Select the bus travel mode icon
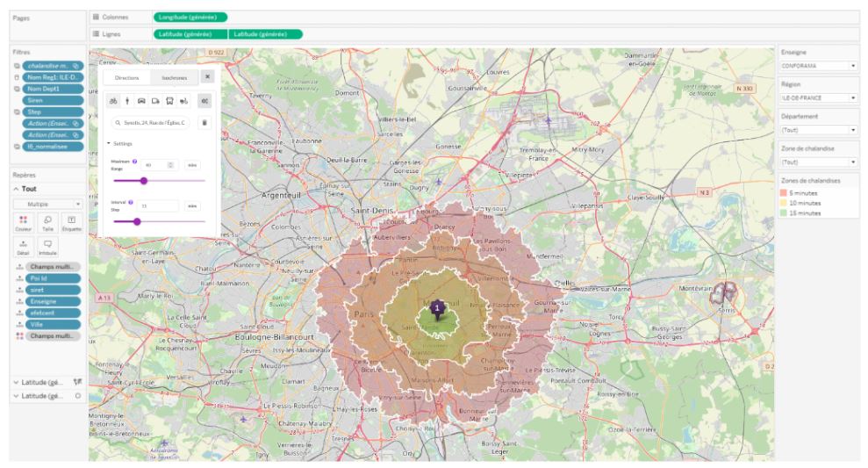 pos(169,101)
